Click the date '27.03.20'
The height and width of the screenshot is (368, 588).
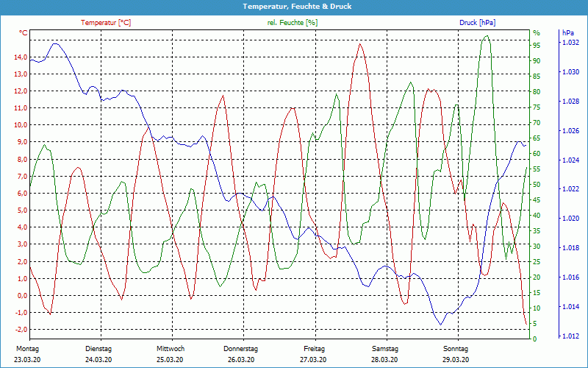click(x=313, y=360)
